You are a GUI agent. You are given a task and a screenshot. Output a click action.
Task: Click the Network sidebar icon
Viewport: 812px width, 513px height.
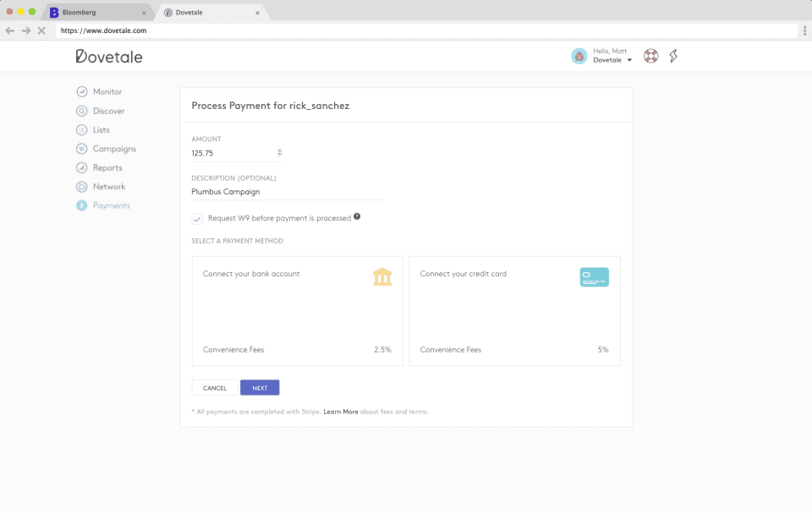pos(82,187)
